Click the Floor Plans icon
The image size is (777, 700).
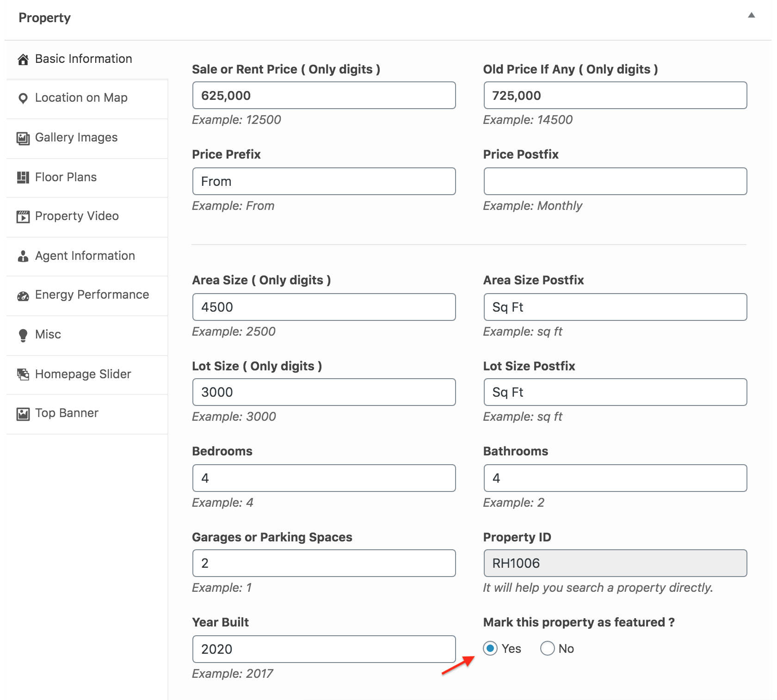coord(23,178)
